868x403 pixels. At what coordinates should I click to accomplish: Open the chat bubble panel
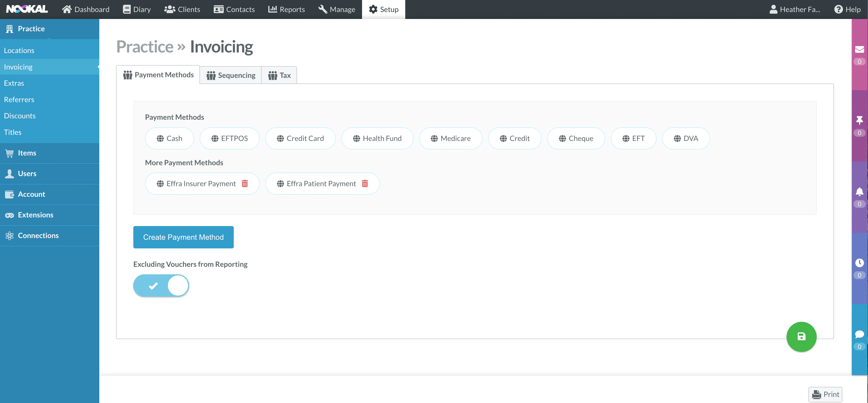tap(860, 334)
